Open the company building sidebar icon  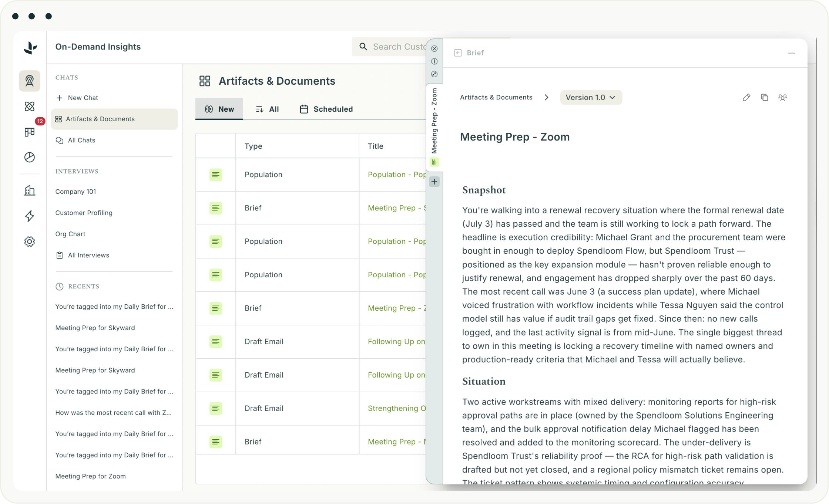(30, 190)
